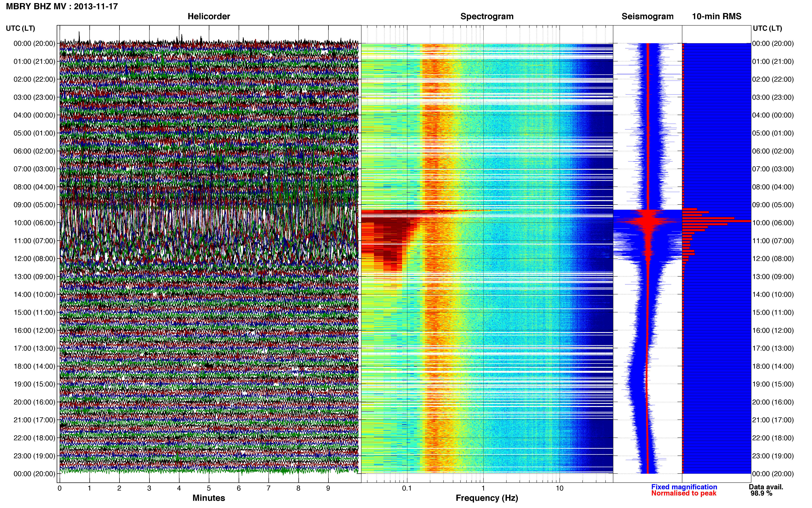
Task: Click "22:00 (18:00)" beside the RMS panel
Action: point(773,438)
